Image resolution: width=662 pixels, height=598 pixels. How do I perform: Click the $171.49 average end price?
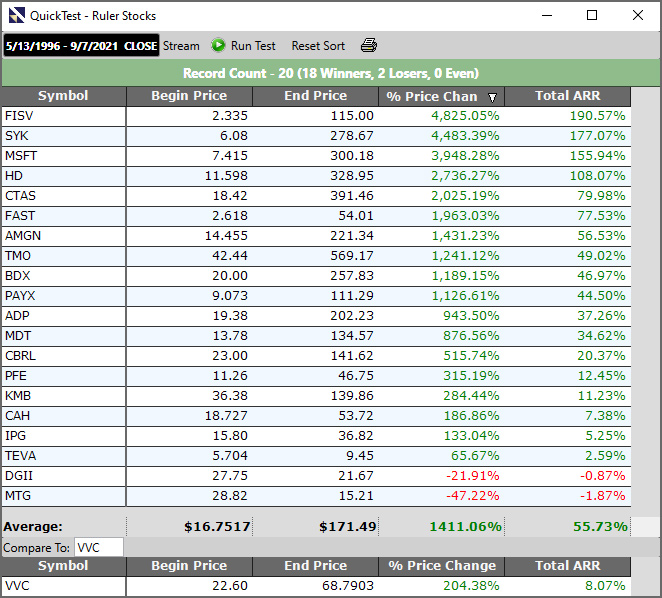click(347, 527)
